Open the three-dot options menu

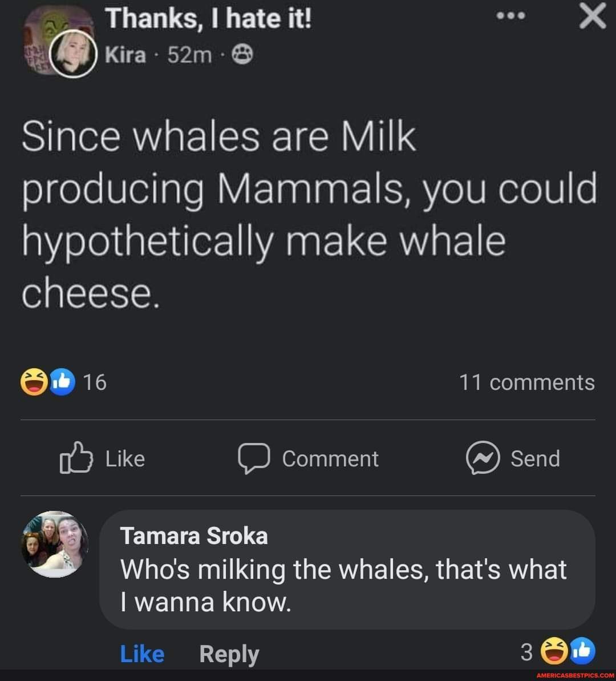tap(509, 16)
